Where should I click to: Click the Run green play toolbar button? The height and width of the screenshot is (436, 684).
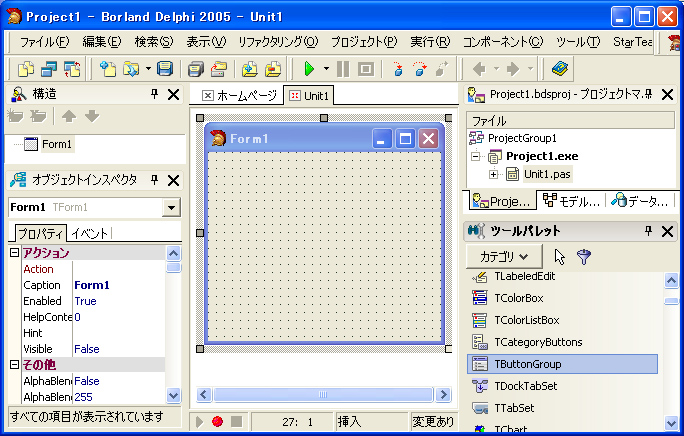click(x=309, y=69)
